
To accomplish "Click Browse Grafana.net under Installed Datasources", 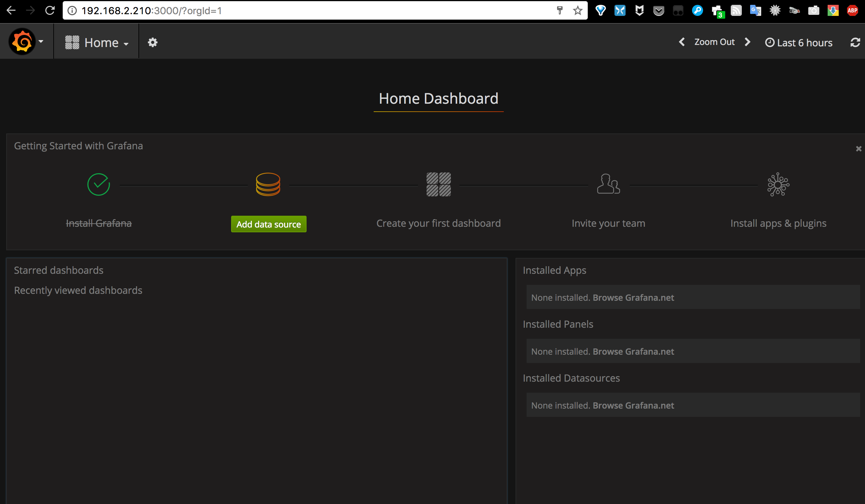I will [x=633, y=405].
